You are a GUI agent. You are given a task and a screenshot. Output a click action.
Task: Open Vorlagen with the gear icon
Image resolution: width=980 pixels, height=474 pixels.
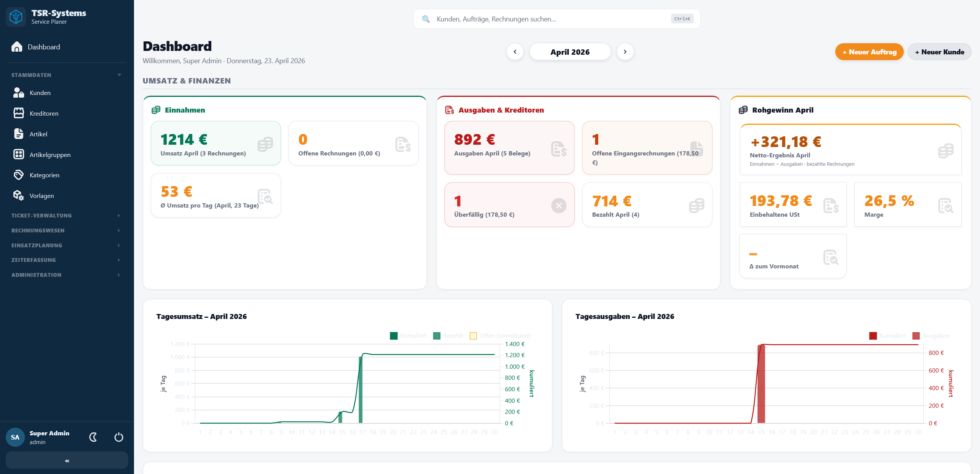click(x=19, y=195)
